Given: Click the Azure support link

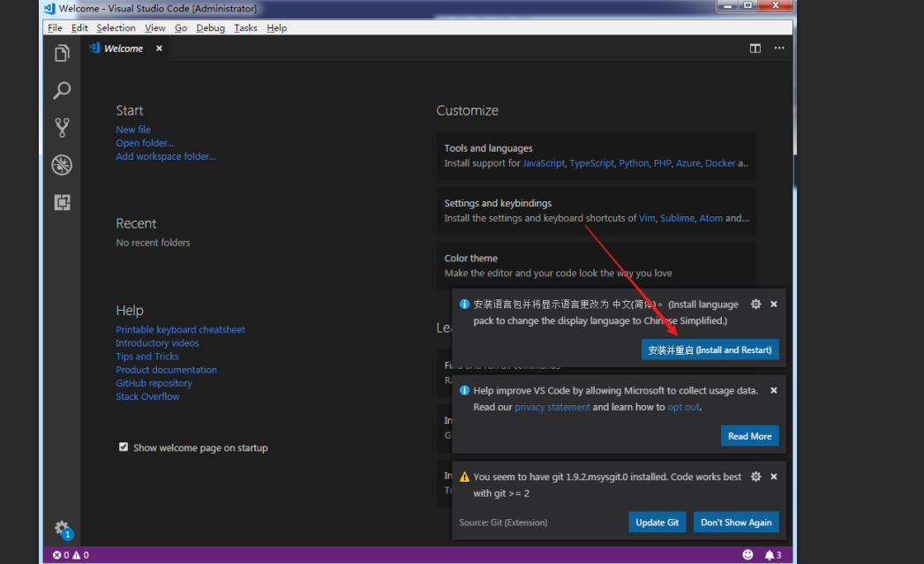Looking at the screenshot, I should click(x=688, y=163).
